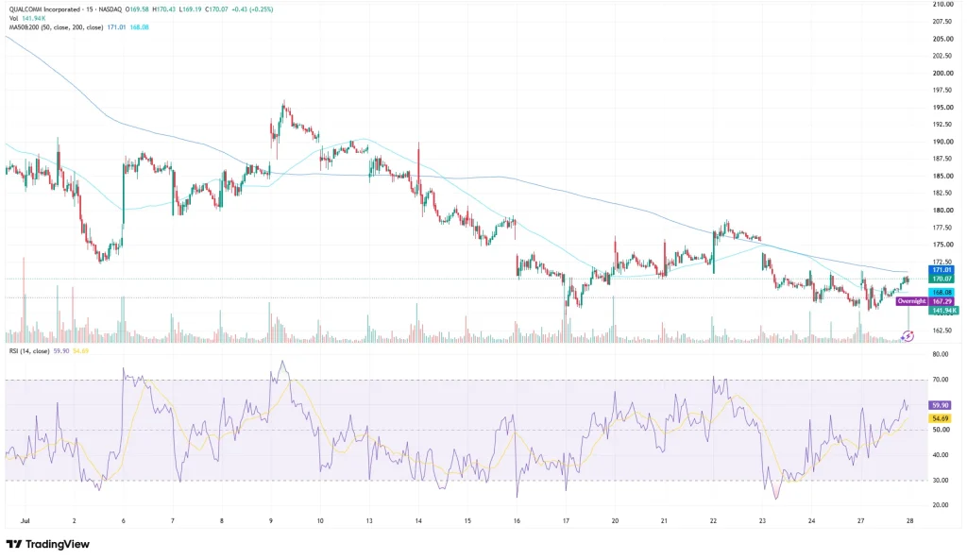Click the 141.94K volume value in the legend
967x560 pixels.
point(34,19)
